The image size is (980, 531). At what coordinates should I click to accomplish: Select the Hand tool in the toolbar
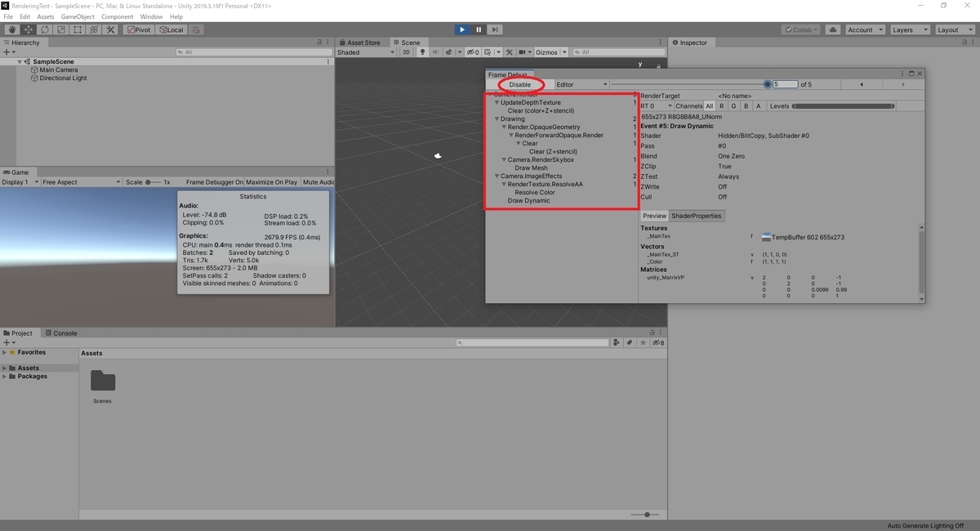pyautogui.click(x=11, y=29)
